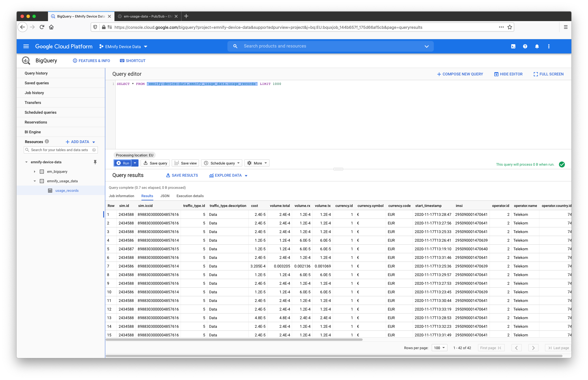
Task: Click the Run button dropdown arrow
Action: point(135,163)
